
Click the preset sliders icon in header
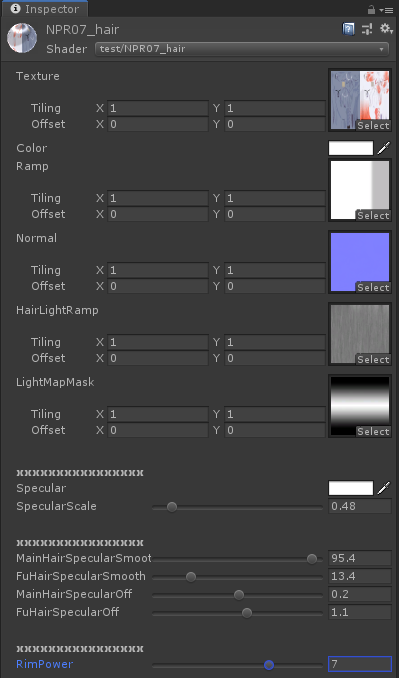(x=367, y=29)
